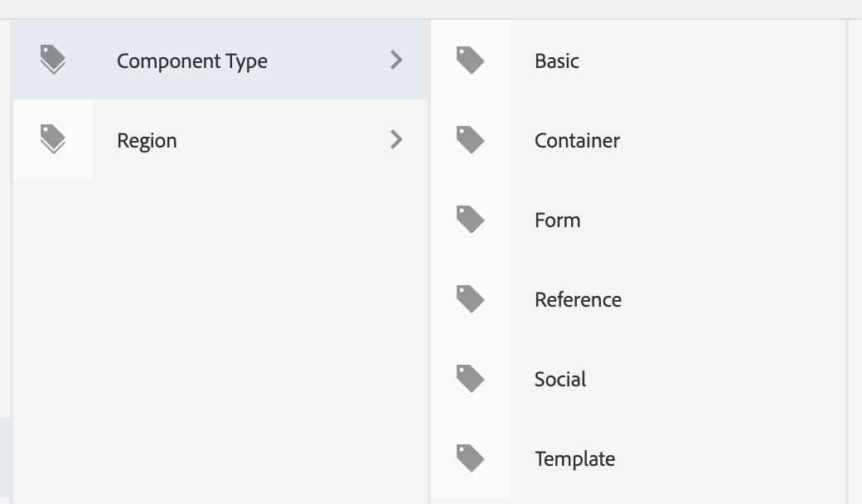Choose the Form tag option
Image resolution: width=862 pixels, height=504 pixels.
557,219
